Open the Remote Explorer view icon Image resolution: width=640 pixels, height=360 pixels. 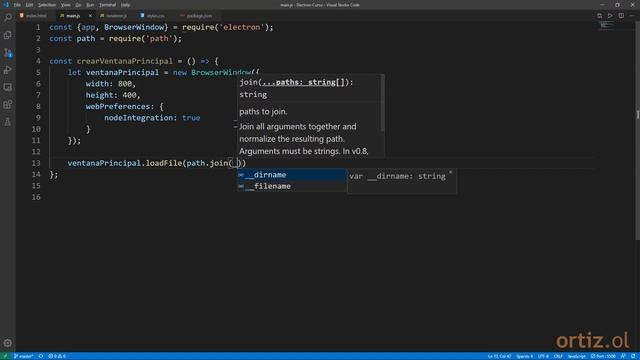[x=8, y=87]
